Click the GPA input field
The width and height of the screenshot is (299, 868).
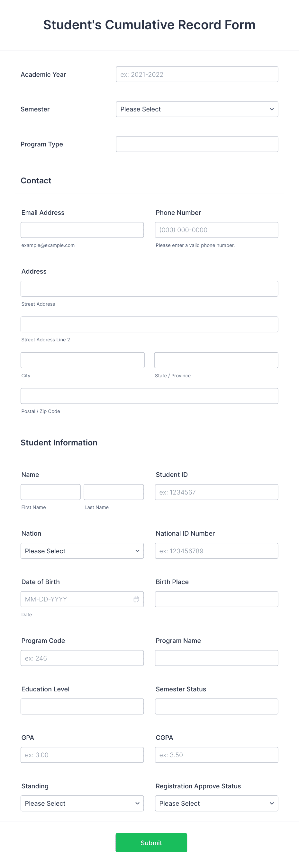point(82,755)
